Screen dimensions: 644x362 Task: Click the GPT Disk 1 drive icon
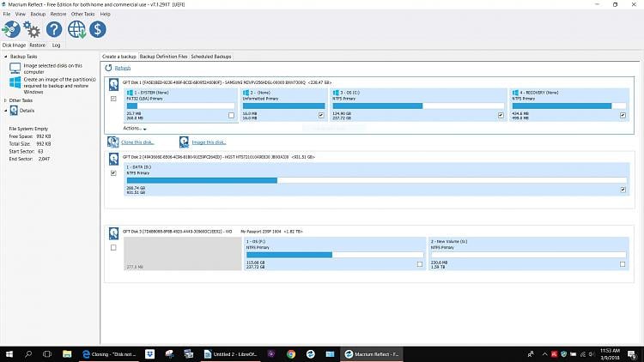[x=113, y=85]
